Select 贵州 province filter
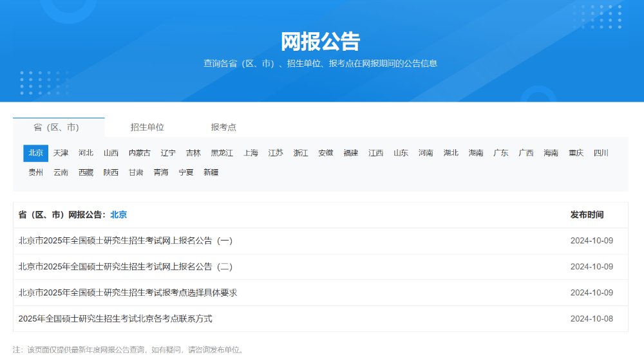Image resolution: width=644 pixels, height=355 pixels. [36, 172]
